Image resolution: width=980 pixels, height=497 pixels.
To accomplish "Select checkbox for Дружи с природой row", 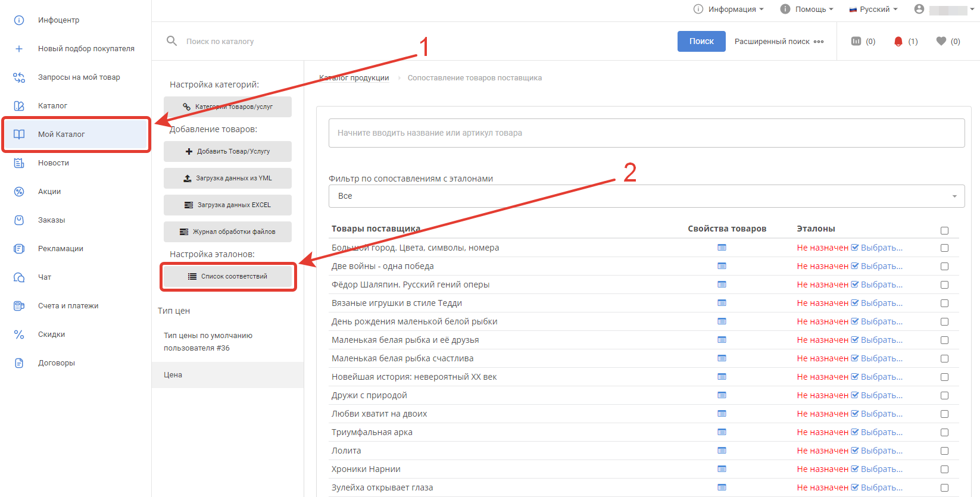I will [x=944, y=395].
